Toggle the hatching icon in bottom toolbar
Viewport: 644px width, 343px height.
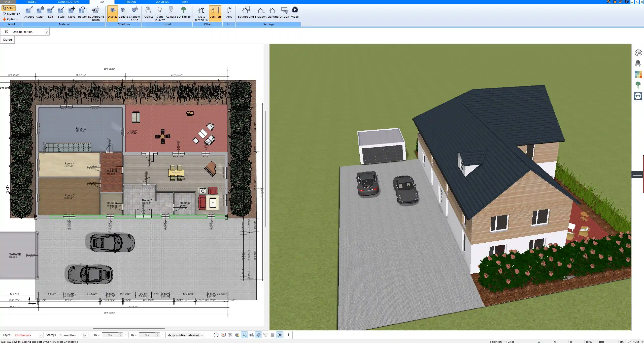pos(251,335)
